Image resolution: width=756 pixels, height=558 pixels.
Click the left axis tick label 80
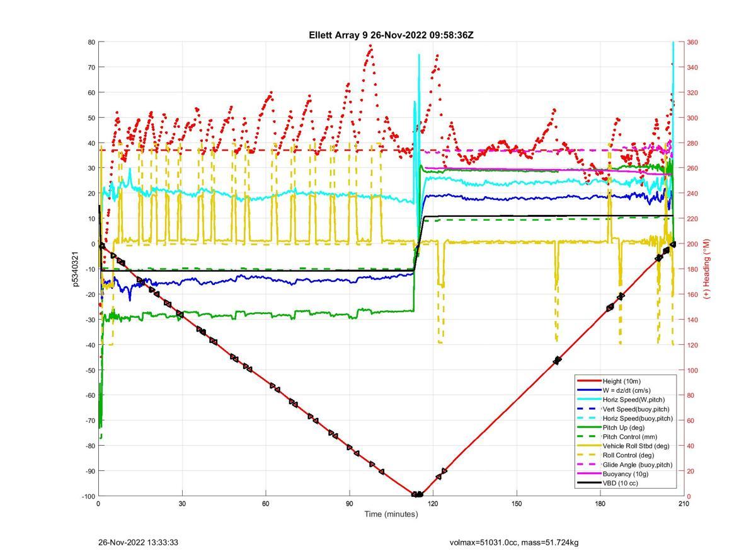pos(91,42)
